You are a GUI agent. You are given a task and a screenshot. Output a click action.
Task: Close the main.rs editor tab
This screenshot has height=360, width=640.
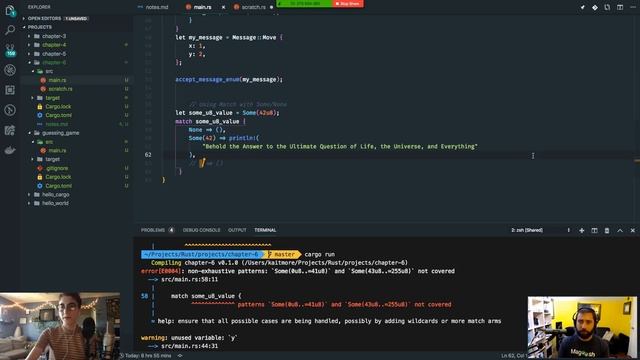tap(223, 7)
